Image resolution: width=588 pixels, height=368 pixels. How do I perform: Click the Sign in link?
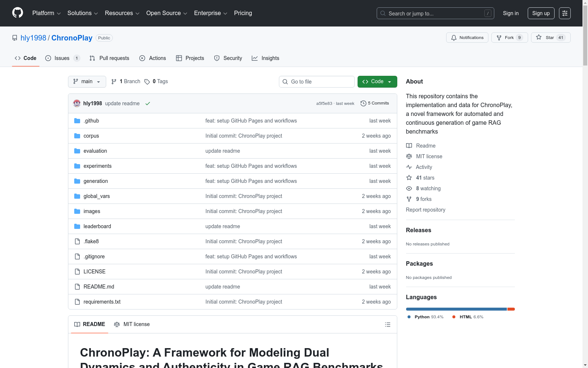pyautogui.click(x=511, y=13)
